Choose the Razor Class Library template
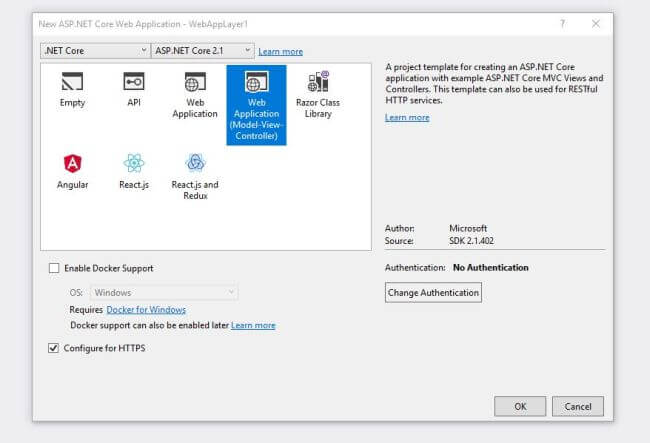The height and width of the screenshot is (443, 650). [x=318, y=96]
